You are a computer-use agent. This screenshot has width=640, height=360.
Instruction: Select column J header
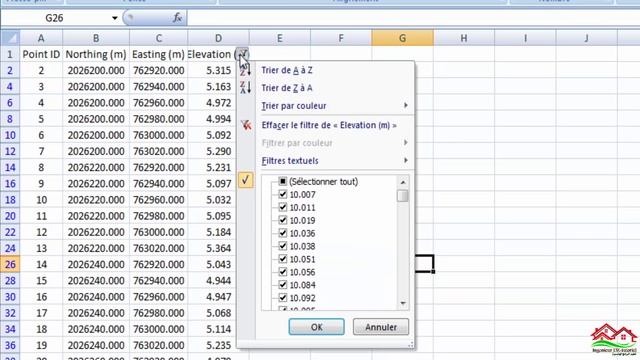coord(587,38)
